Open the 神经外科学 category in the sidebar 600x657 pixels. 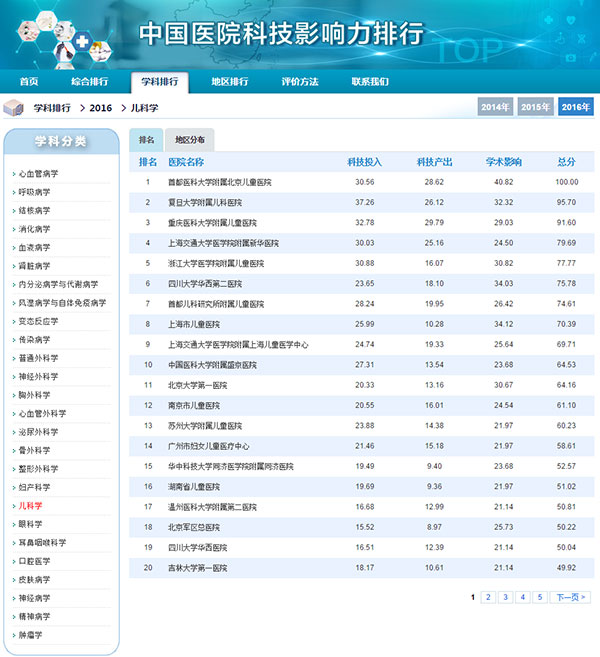click(38, 377)
